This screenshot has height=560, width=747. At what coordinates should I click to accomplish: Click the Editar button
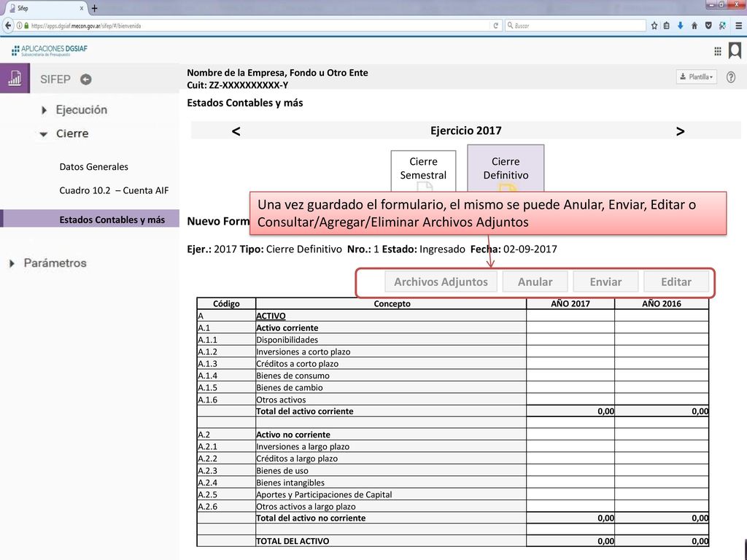pos(676,282)
